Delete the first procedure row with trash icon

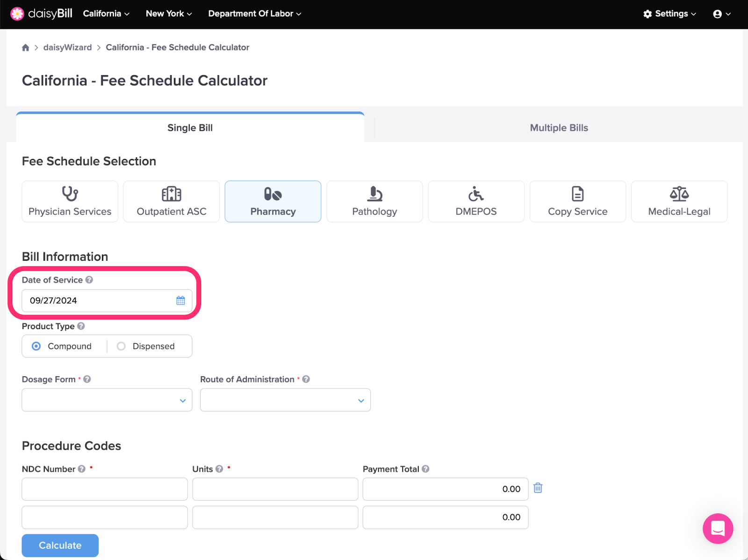pyautogui.click(x=538, y=488)
